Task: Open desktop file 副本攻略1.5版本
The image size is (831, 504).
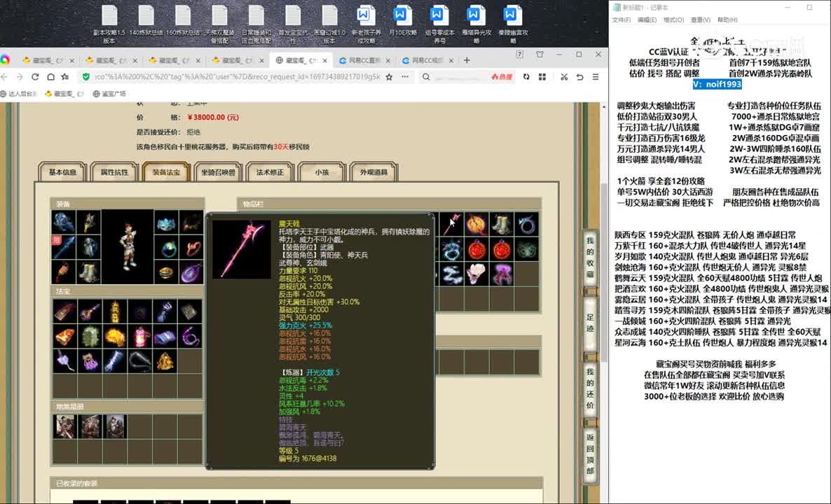Action: (x=109, y=25)
